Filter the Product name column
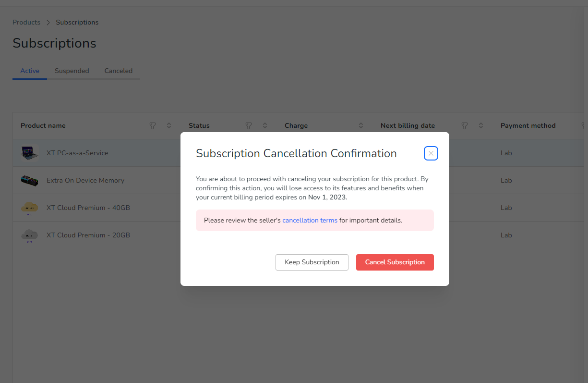The image size is (588, 383). pyautogui.click(x=153, y=126)
